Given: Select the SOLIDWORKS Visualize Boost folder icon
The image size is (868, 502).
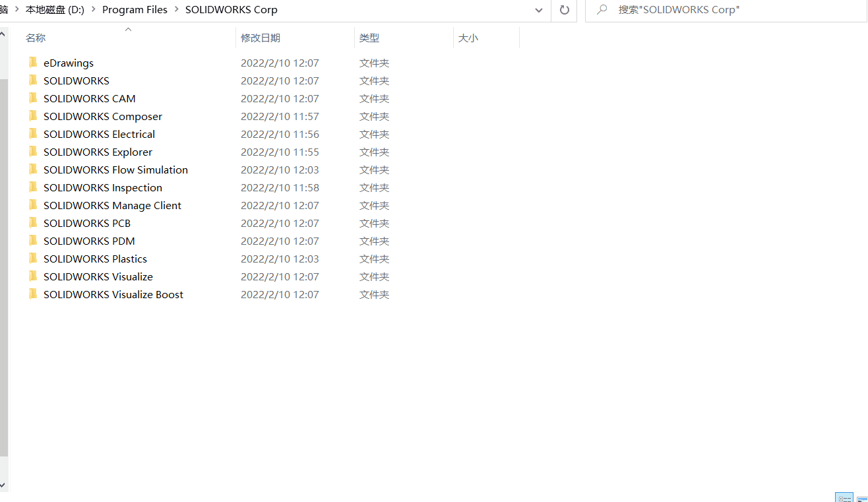Looking at the screenshot, I should pyautogui.click(x=33, y=294).
